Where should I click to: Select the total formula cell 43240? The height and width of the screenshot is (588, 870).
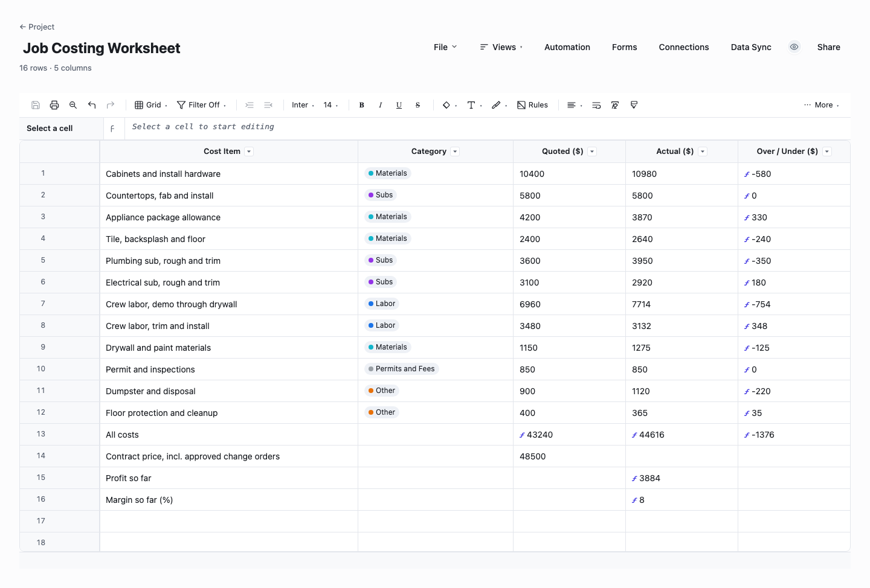(569, 435)
